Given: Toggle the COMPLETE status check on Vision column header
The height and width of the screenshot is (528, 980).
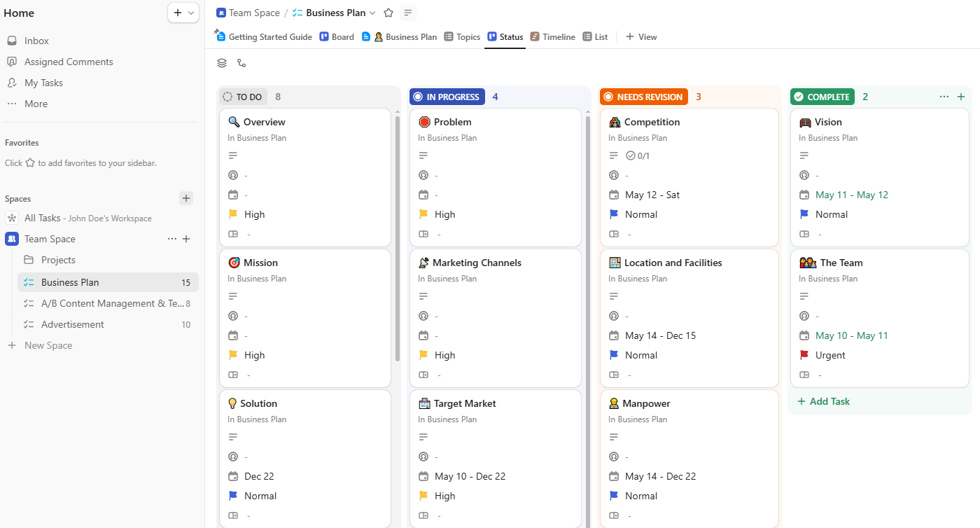Looking at the screenshot, I should (798, 96).
